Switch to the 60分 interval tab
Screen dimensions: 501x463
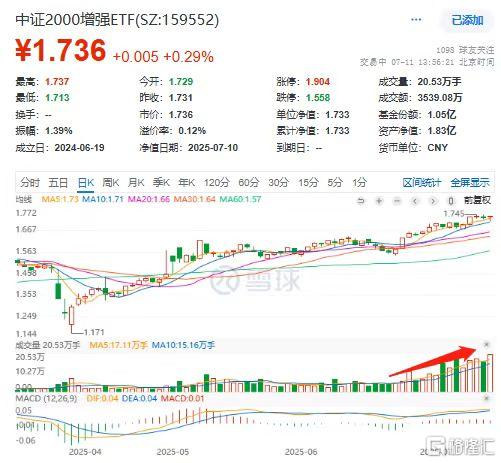click(249, 183)
